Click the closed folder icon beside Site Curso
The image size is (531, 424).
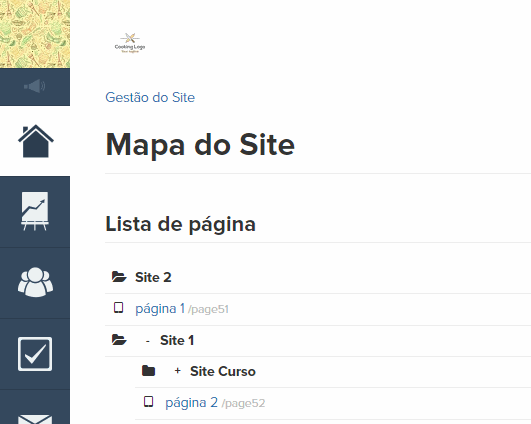pyautogui.click(x=148, y=371)
